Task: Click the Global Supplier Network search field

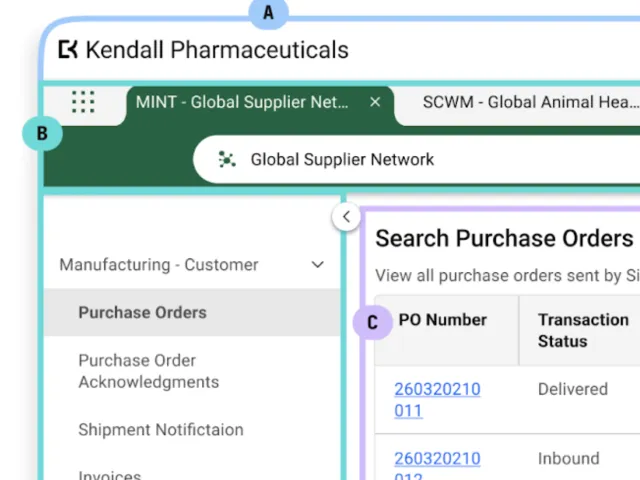Action: click(417, 159)
